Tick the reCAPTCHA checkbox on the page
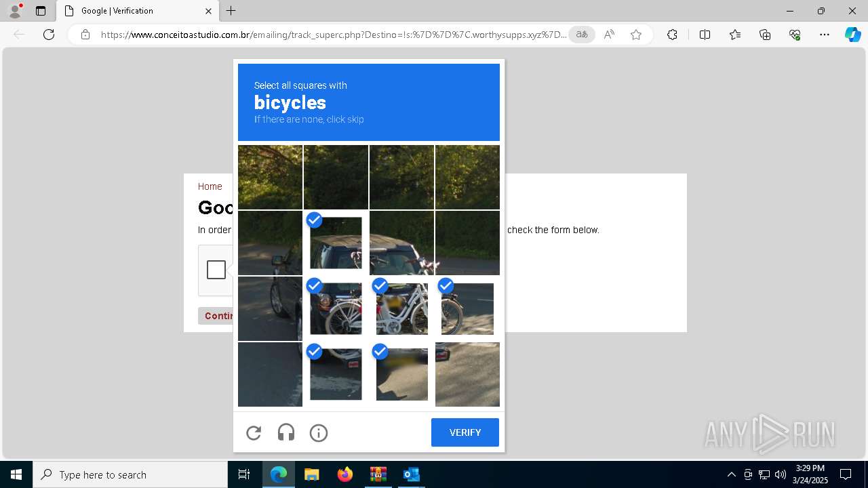 pos(216,270)
